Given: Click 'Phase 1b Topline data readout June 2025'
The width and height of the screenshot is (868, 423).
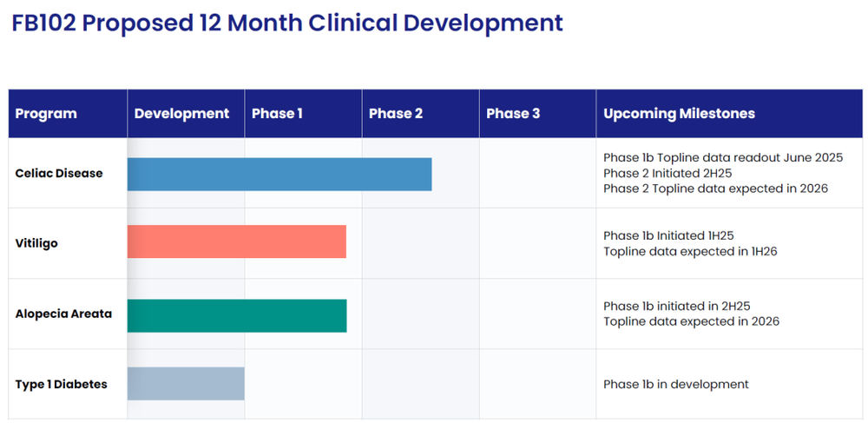Looking at the screenshot, I should tap(723, 158).
